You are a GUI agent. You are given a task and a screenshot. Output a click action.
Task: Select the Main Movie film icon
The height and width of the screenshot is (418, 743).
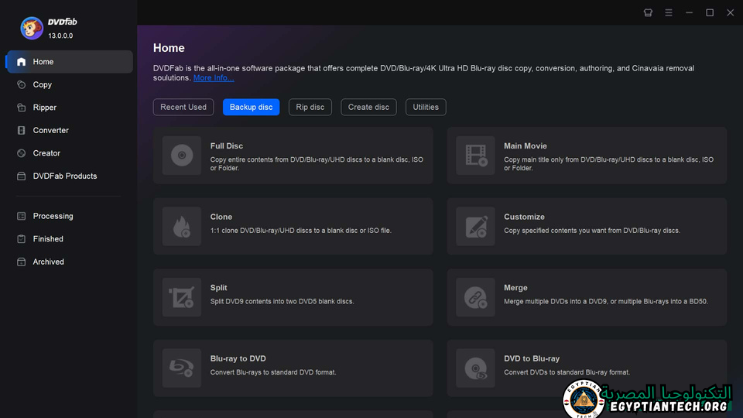tap(475, 155)
